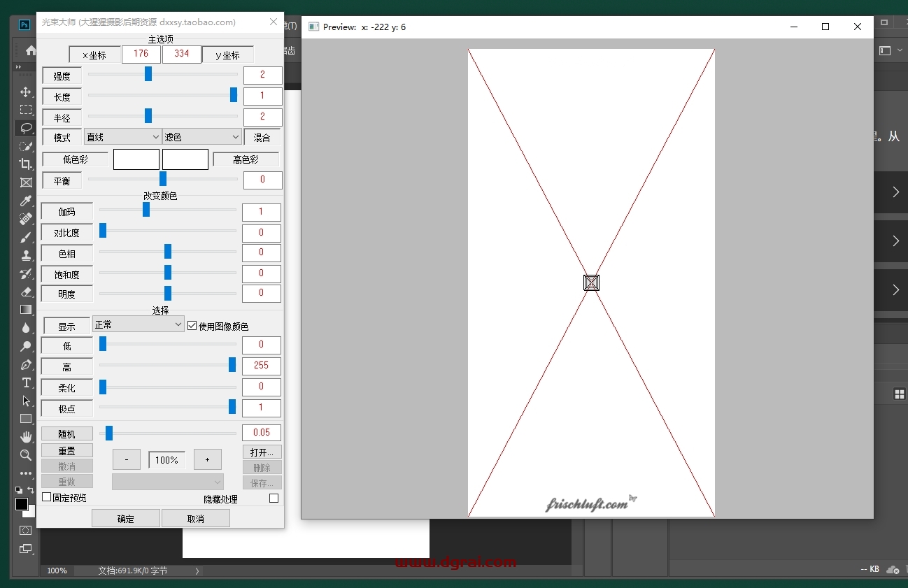Viewport: 908px width, 588px height.
Task: Click the 低色彩 white color swatch
Action: [x=136, y=159]
